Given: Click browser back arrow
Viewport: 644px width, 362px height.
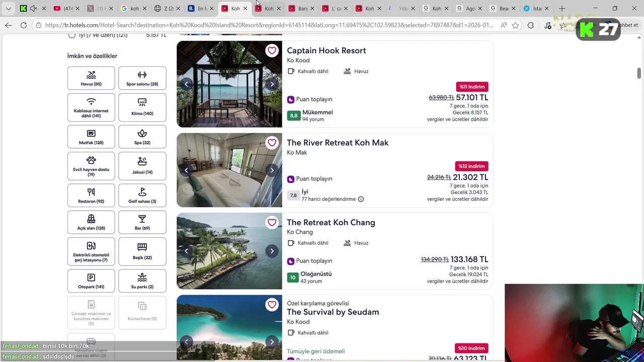Looking at the screenshot, I should (9, 25).
